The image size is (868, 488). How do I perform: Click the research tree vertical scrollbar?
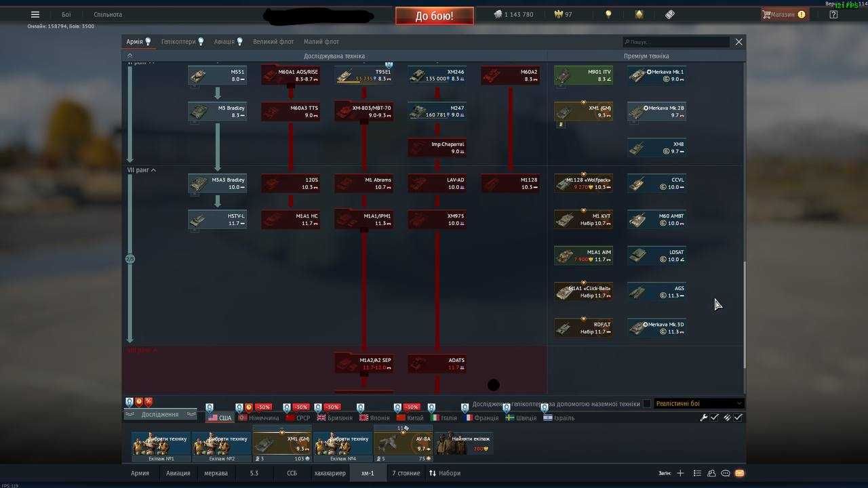745,314
